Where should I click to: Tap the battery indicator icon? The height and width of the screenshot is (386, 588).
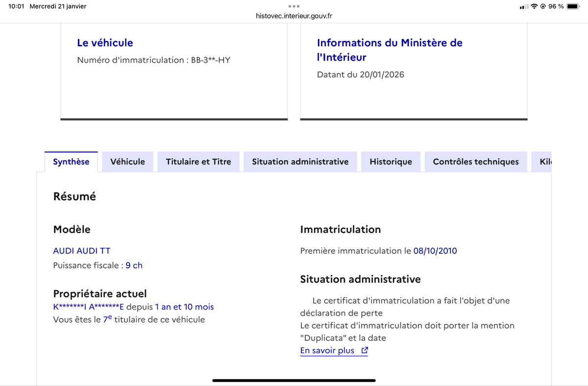[x=574, y=6]
